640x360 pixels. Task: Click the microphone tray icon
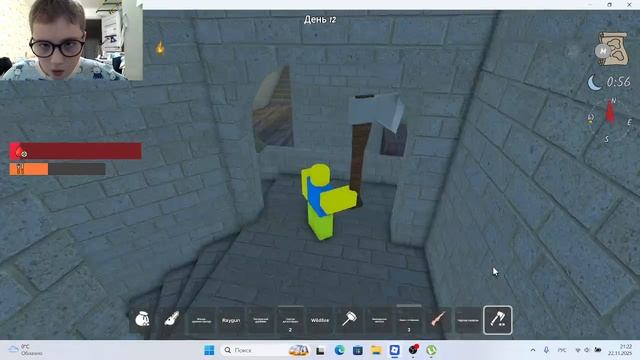546,350
